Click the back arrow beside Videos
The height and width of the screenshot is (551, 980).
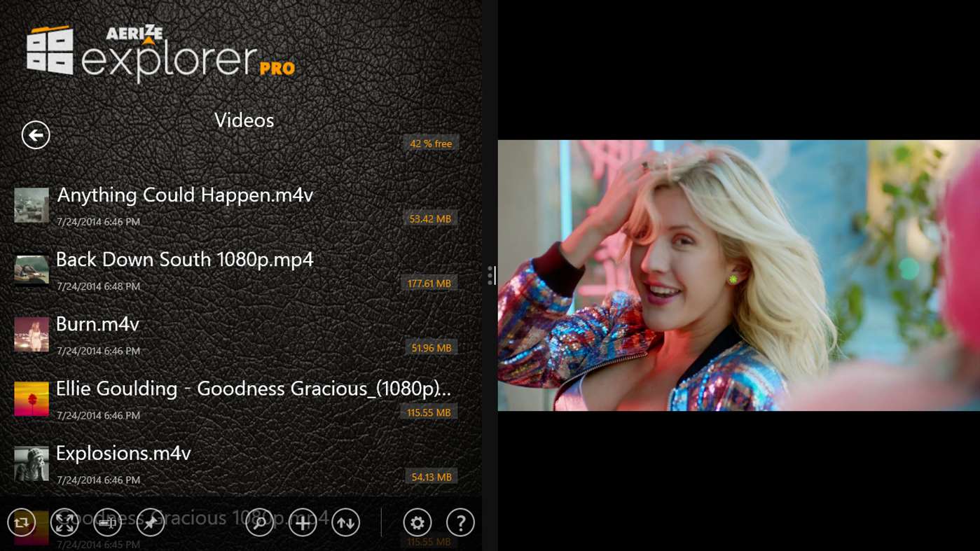(x=36, y=135)
